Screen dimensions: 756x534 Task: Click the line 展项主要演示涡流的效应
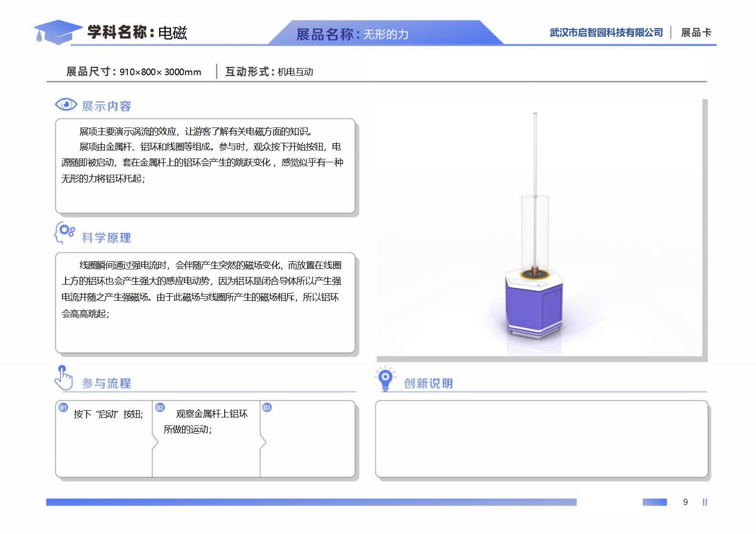coord(196,131)
